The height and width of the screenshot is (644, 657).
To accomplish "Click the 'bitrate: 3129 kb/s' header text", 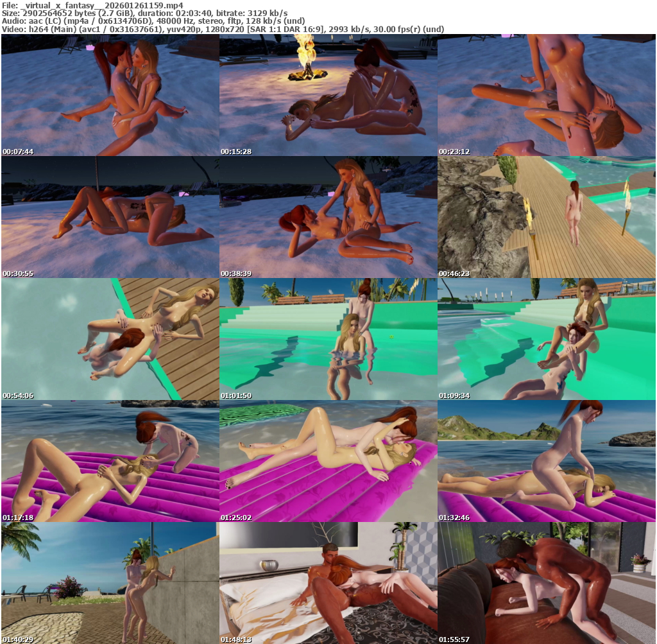I will (x=252, y=13).
